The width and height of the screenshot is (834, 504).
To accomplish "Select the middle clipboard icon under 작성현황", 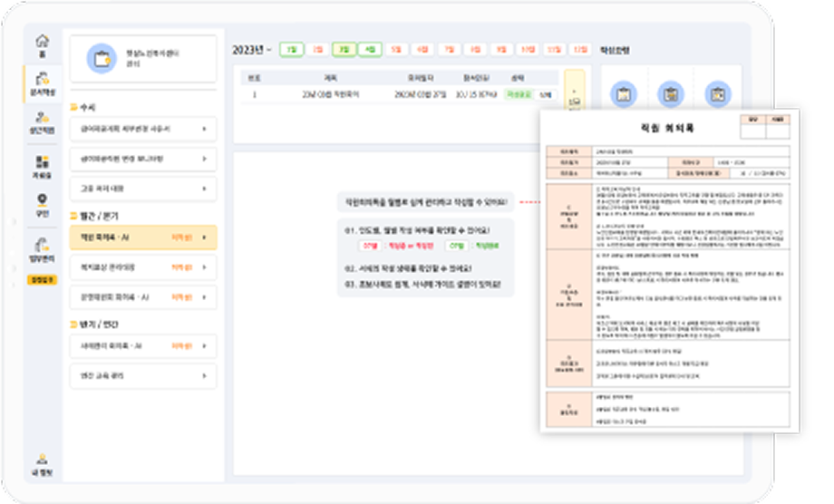I will pyautogui.click(x=671, y=92).
